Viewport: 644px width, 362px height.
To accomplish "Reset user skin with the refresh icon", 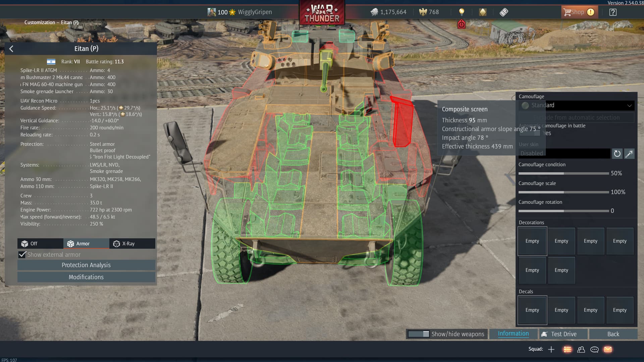I will pos(617,154).
